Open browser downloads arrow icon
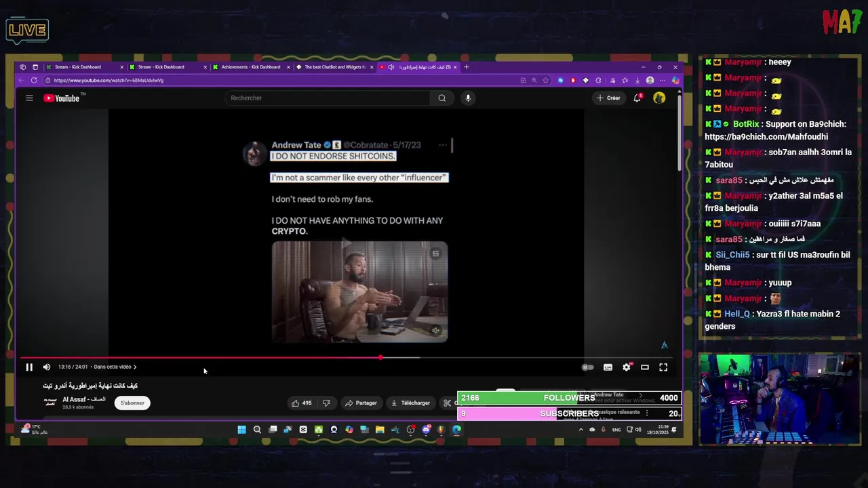Screen dimensions: 868x488 pos(637,80)
